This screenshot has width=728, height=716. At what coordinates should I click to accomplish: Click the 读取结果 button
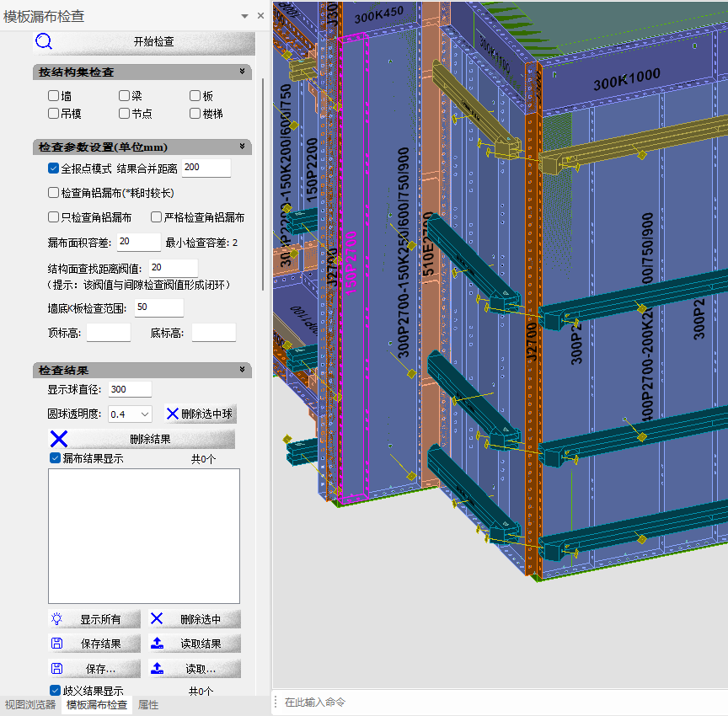click(195, 644)
